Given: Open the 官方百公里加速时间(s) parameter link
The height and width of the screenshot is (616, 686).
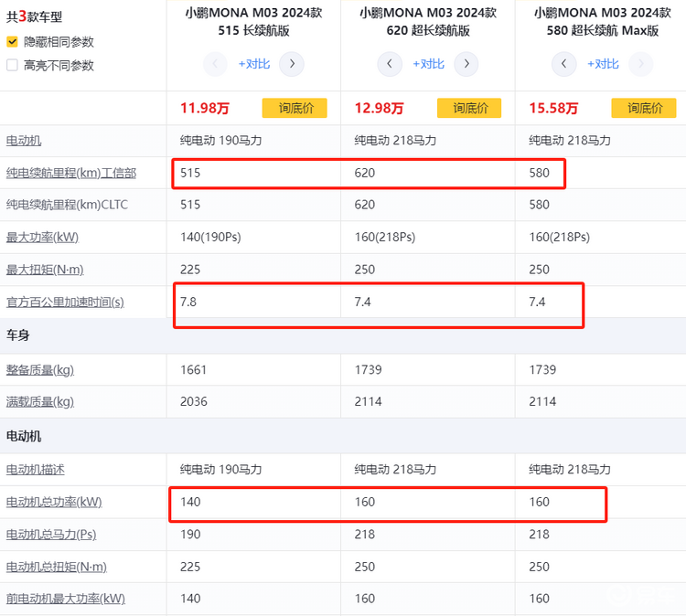Looking at the screenshot, I should click(x=65, y=303).
